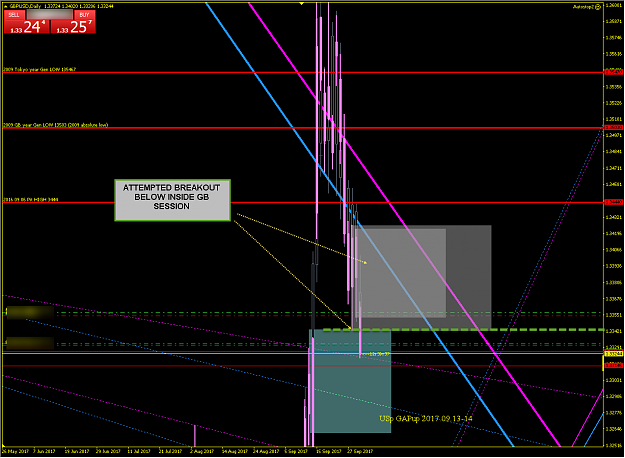Select the 2009 GB year Gen LOW label
The image size is (625, 458).
(55, 125)
